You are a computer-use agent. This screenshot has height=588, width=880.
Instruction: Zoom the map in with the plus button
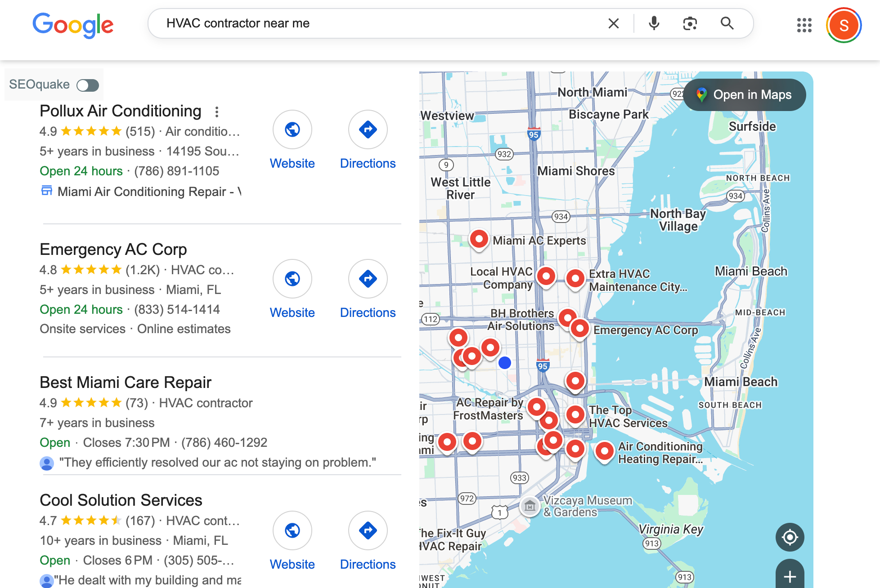[x=790, y=576]
